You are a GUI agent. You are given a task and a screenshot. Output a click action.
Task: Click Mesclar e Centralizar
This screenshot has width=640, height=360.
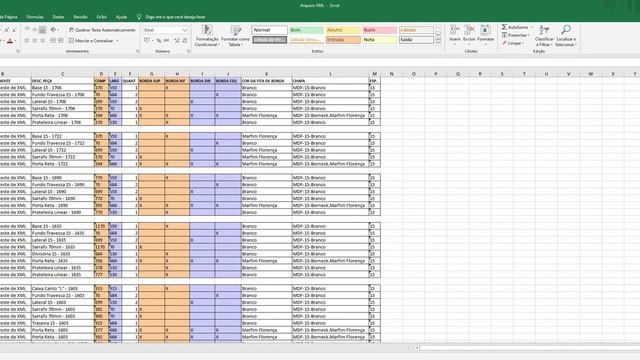[91, 41]
